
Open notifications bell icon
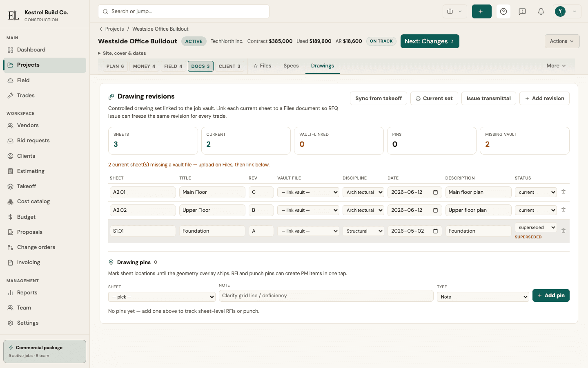[x=541, y=11]
